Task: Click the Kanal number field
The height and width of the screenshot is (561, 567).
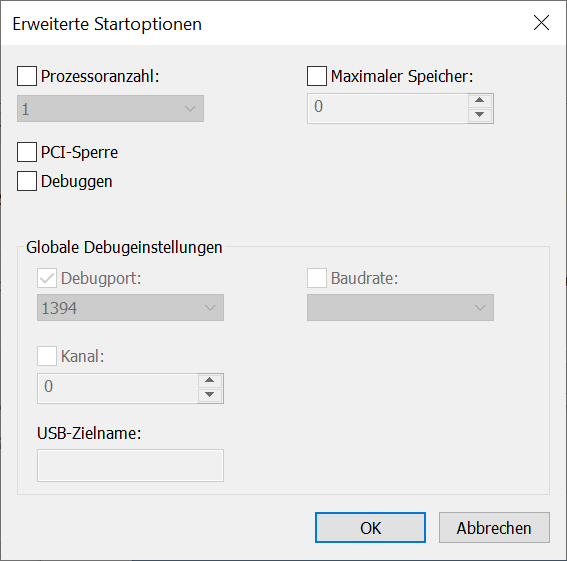Action: (118, 388)
